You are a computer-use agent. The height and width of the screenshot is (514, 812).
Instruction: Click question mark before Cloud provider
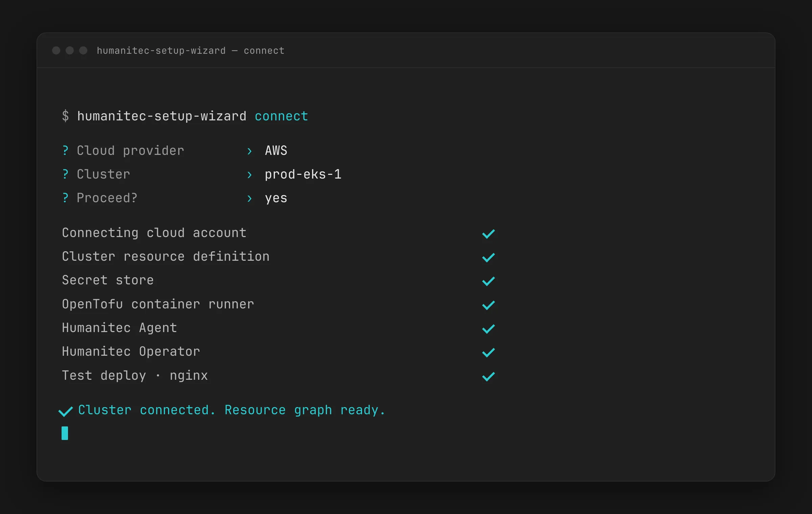[x=65, y=150]
